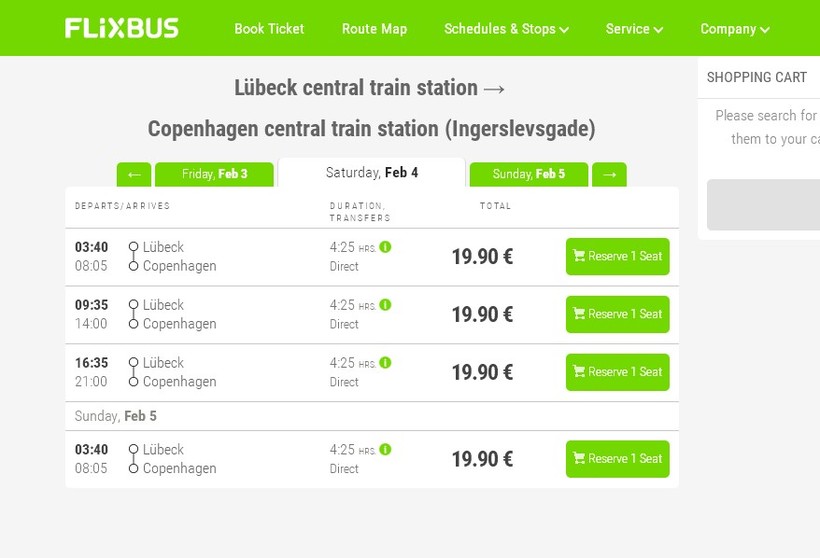
Task: Open the Book Ticket page
Action: click(x=269, y=29)
